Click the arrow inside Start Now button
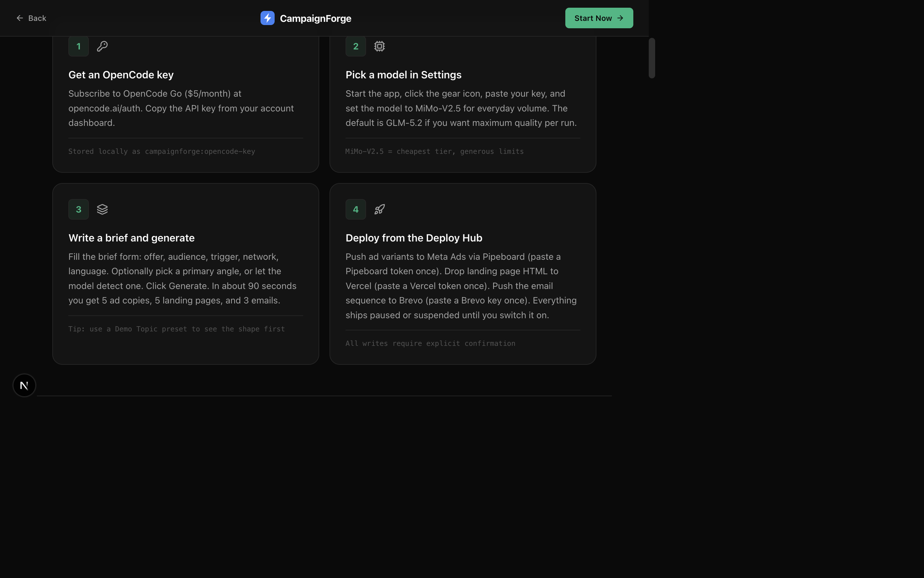The height and width of the screenshot is (578, 924). [620, 18]
